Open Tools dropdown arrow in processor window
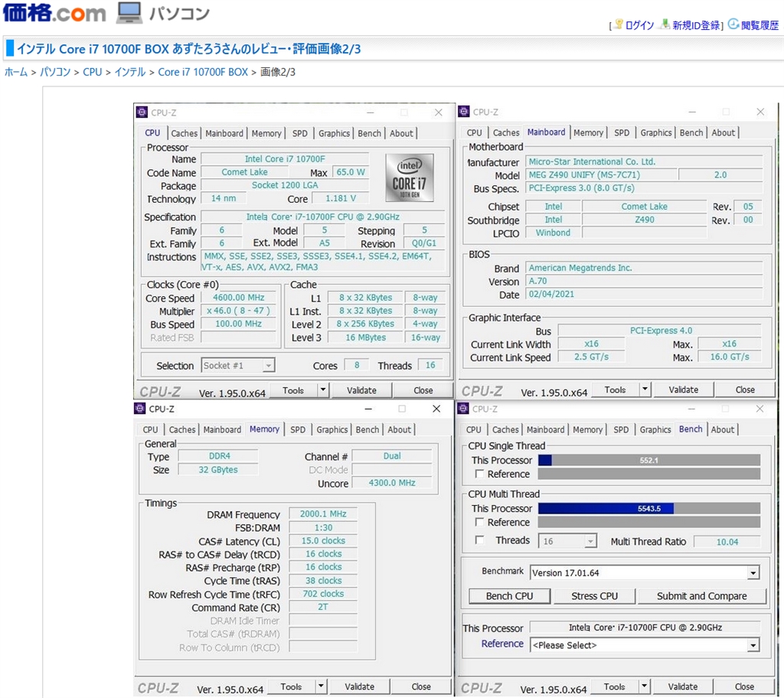Screen dimensions: 784x698 coord(323,390)
